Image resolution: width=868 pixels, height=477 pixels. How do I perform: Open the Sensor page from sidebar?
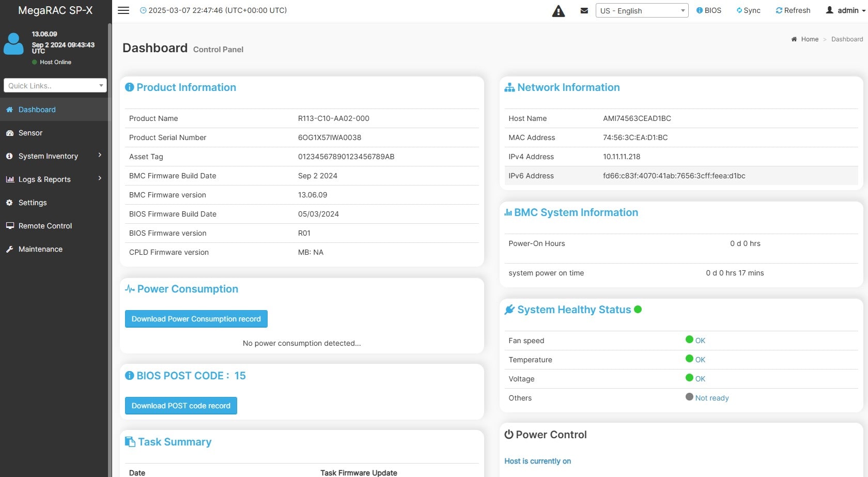click(x=30, y=133)
